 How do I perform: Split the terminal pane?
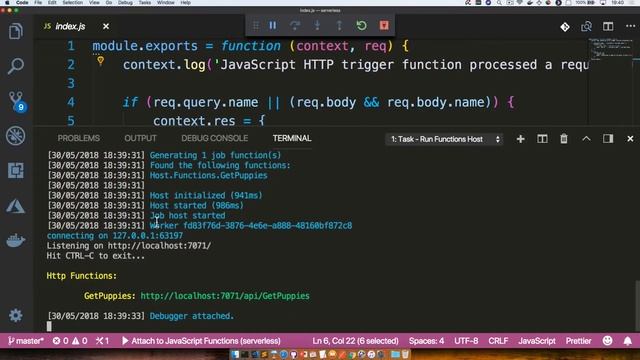click(x=542, y=139)
